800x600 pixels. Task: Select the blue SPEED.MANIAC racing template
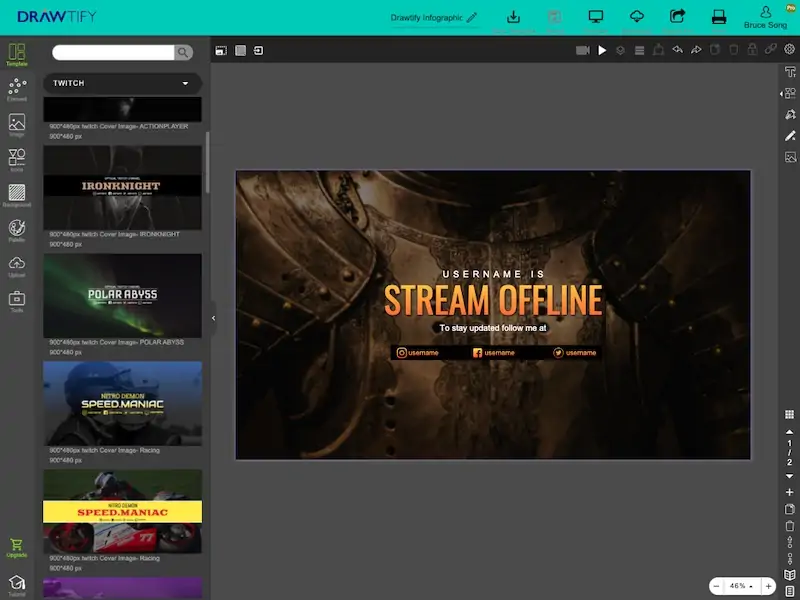coord(122,403)
